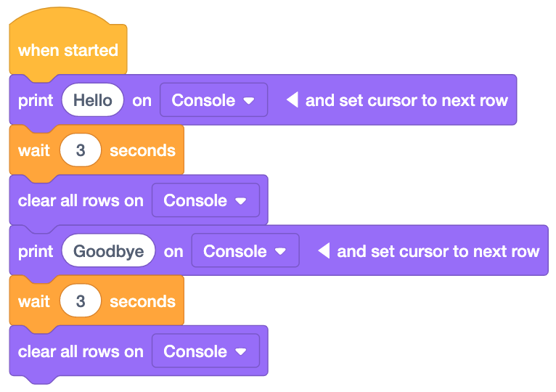Click the "print" label of the Hello block
Screen dimensions: 556x392
coord(36,100)
